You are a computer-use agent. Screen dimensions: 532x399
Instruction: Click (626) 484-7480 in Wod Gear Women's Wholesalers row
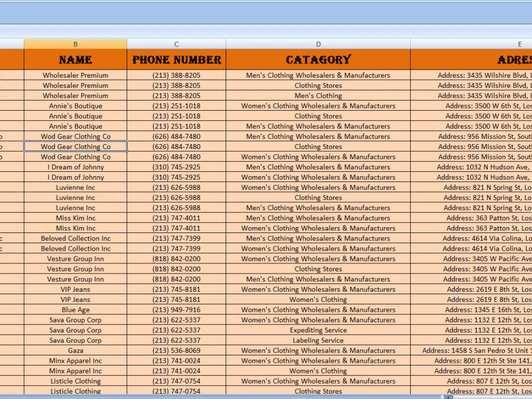(177, 157)
